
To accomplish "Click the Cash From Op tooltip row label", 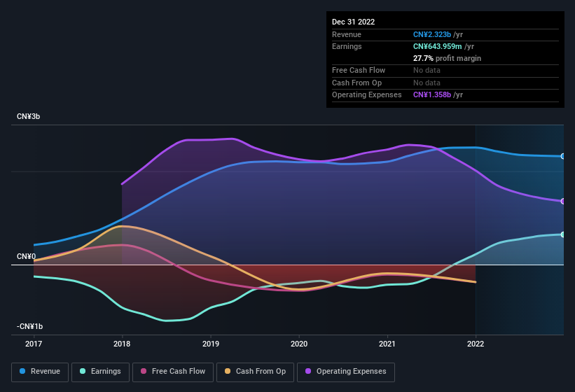I will tap(356, 83).
